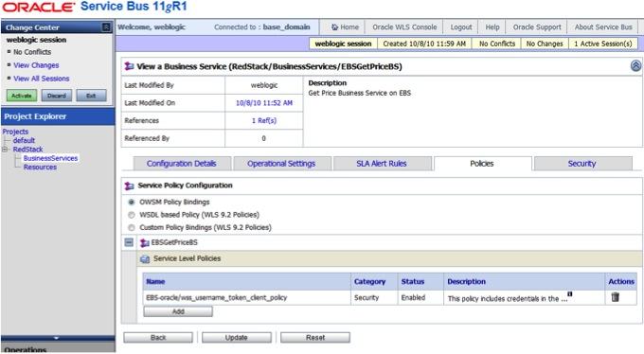Select WSDL based Policy radio option
Screen dimensions: 644x354
[132, 215]
